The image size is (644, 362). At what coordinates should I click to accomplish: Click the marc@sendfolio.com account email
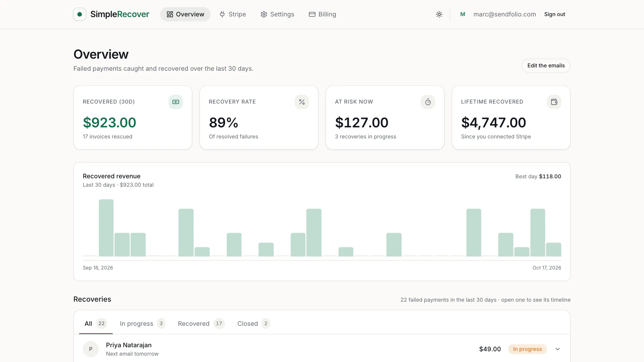(504, 14)
